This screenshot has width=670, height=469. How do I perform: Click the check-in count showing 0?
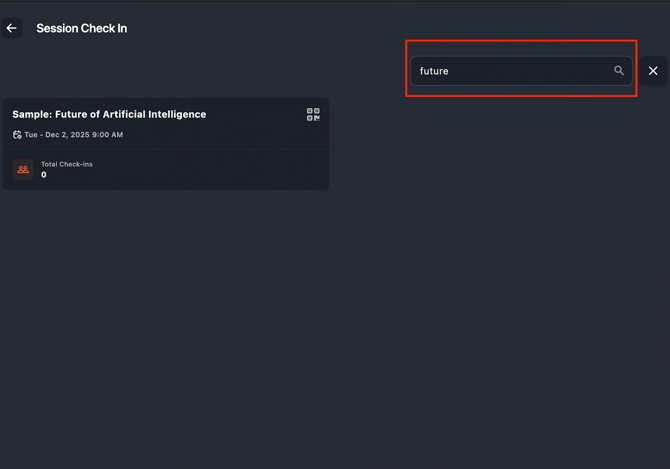44,175
